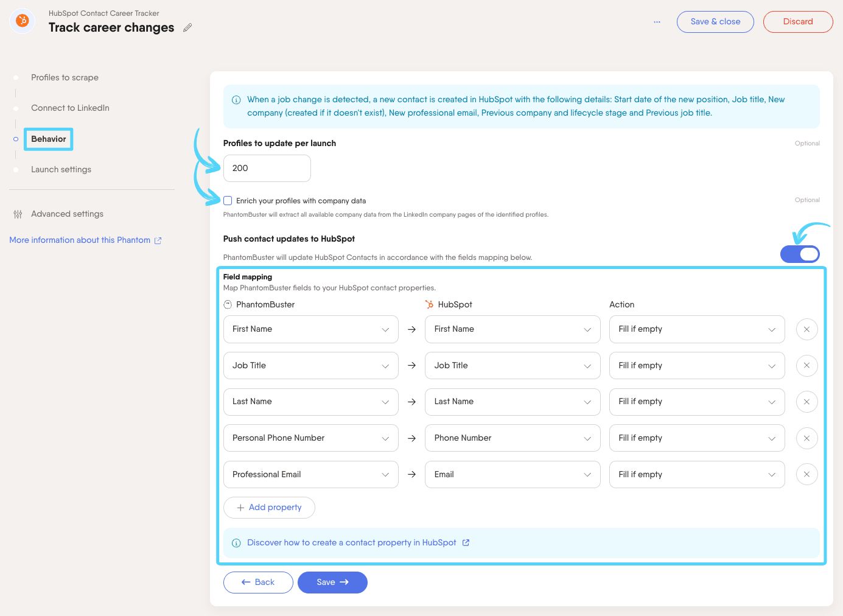Open Action dropdown for Phone Number row
Image resolution: width=843 pixels, height=616 pixels.
tap(697, 438)
